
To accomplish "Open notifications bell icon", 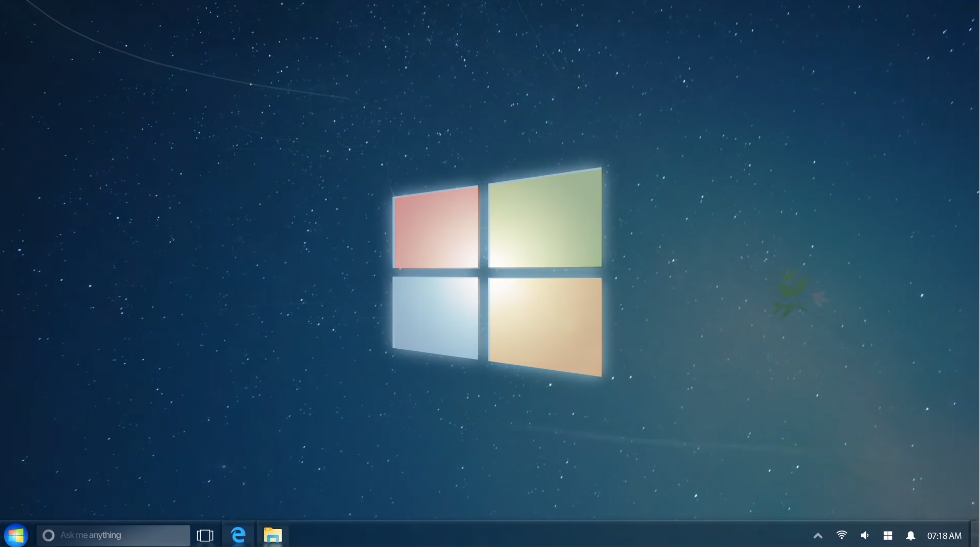I will pos(910,536).
